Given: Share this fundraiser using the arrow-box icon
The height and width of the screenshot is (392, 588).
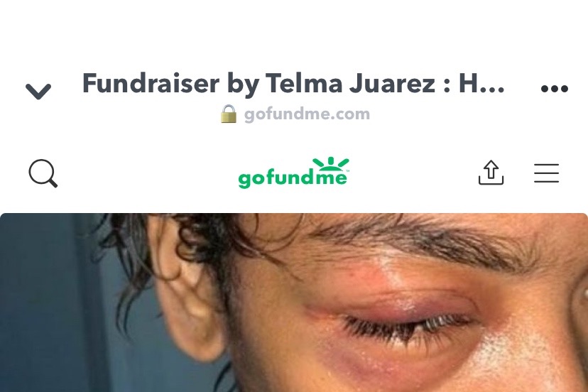Looking at the screenshot, I should click(x=491, y=173).
